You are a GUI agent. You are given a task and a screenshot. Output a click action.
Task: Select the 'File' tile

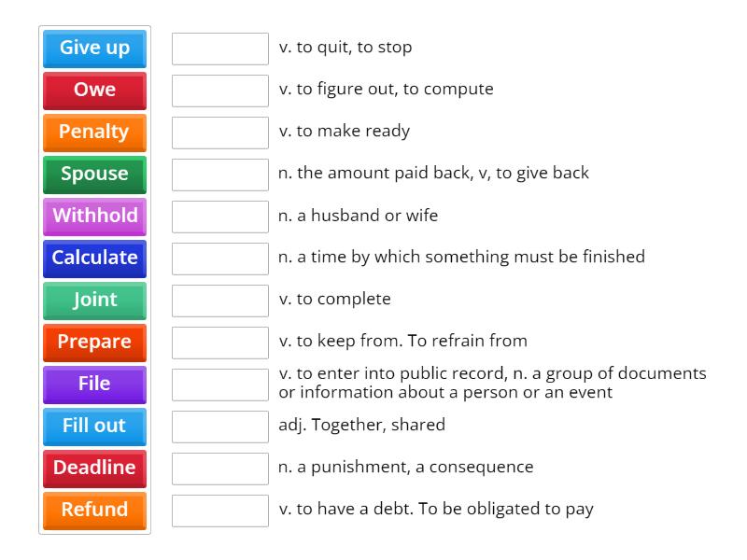click(x=93, y=385)
